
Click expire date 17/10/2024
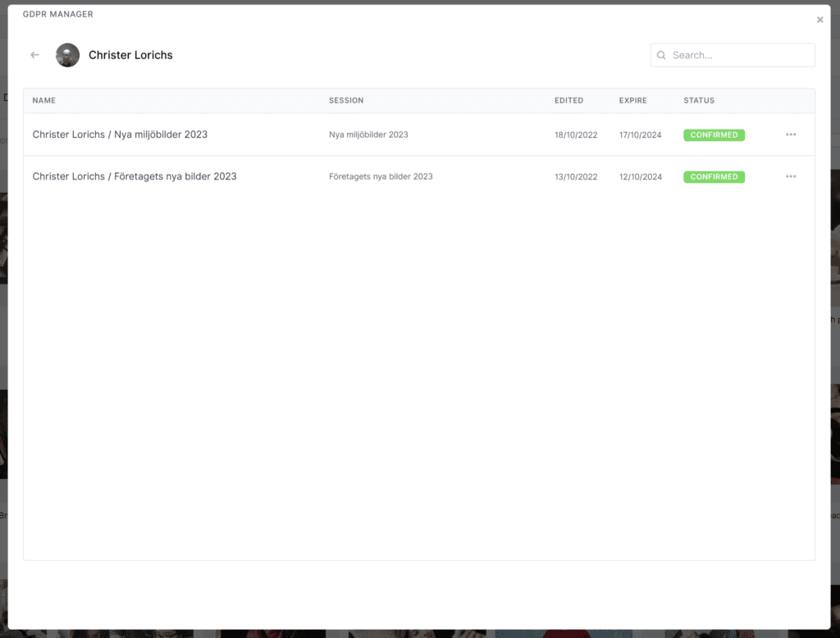coord(640,135)
